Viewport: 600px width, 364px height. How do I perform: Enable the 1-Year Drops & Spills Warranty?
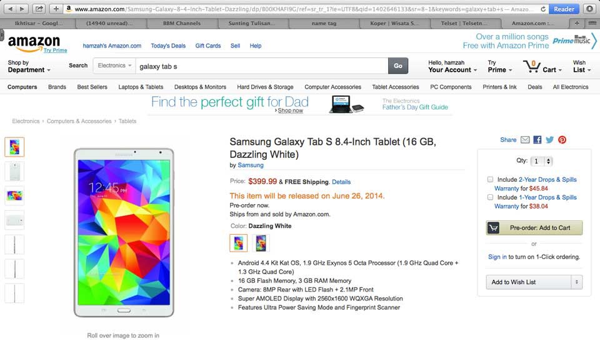point(490,197)
